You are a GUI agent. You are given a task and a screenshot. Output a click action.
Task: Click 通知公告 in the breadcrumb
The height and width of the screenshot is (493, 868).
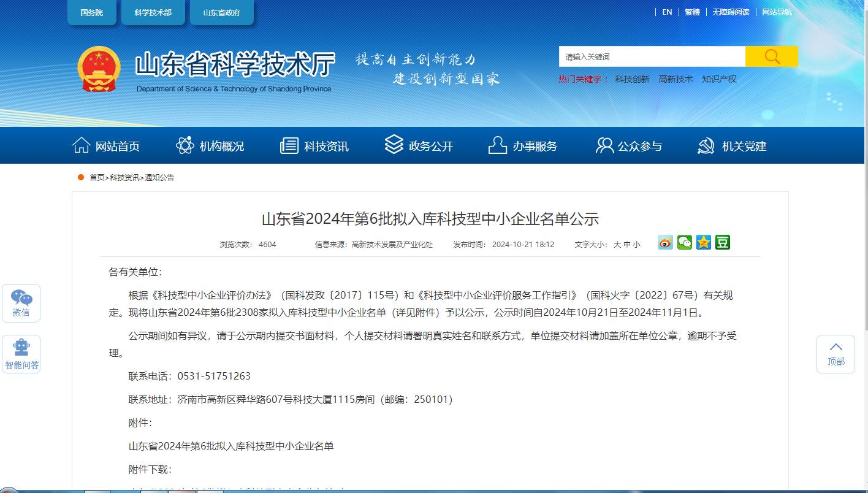tap(159, 178)
